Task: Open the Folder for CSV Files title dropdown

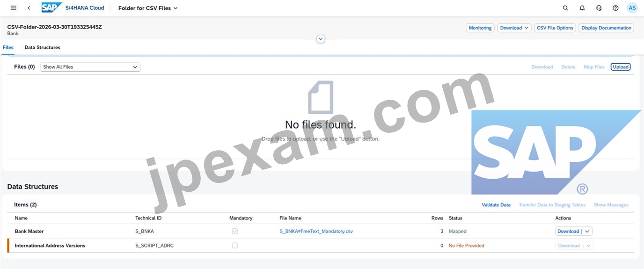Action: point(148,8)
